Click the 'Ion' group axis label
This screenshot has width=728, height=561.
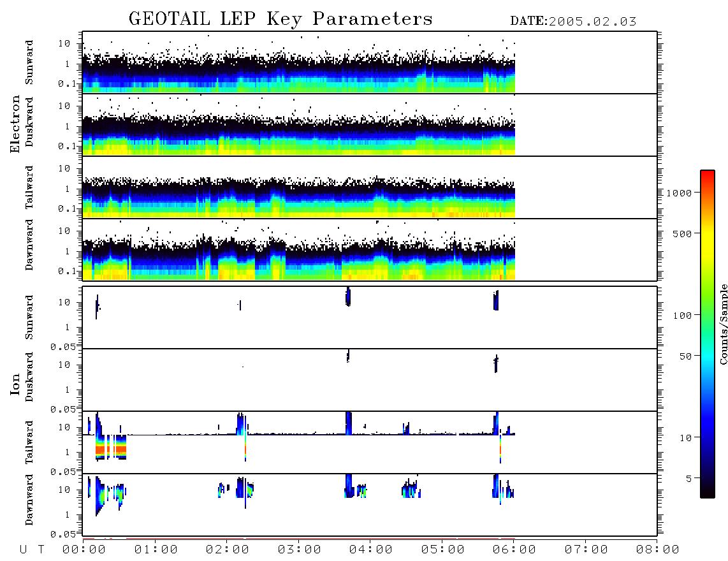pos(15,384)
